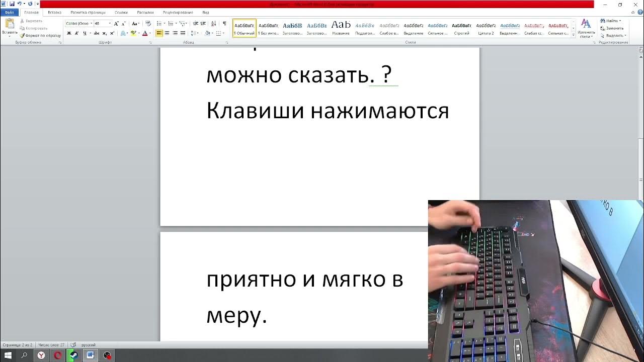Apply Название style from gallery

341,28
